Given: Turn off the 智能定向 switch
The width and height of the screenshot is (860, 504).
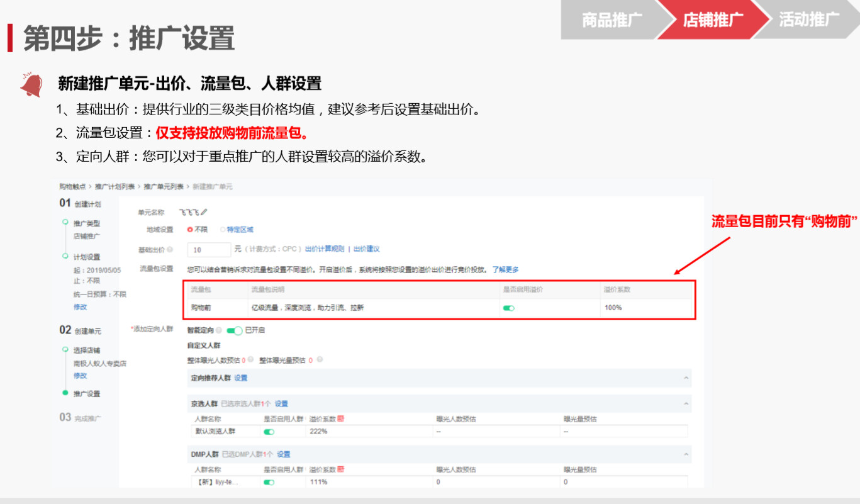Looking at the screenshot, I should (234, 330).
